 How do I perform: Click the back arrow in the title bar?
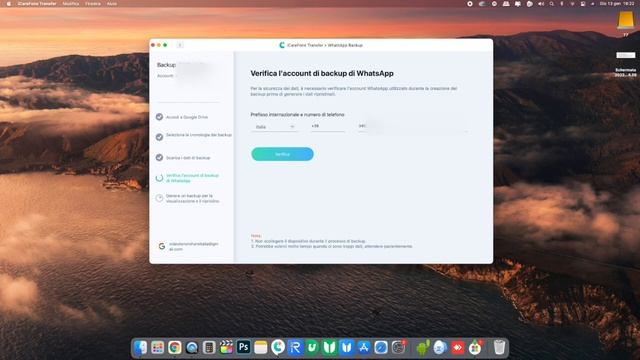click(180, 45)
